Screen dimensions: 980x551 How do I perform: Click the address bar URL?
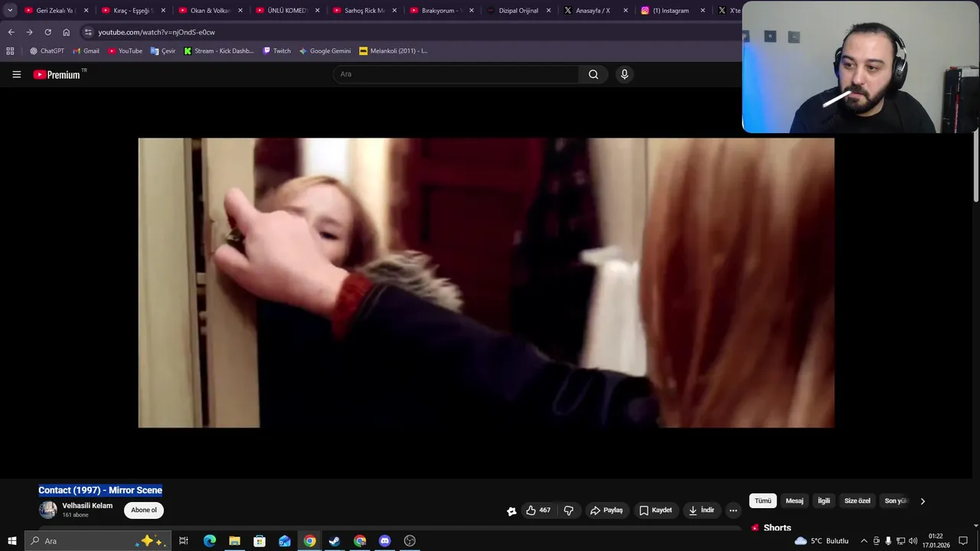pos(156,32)
